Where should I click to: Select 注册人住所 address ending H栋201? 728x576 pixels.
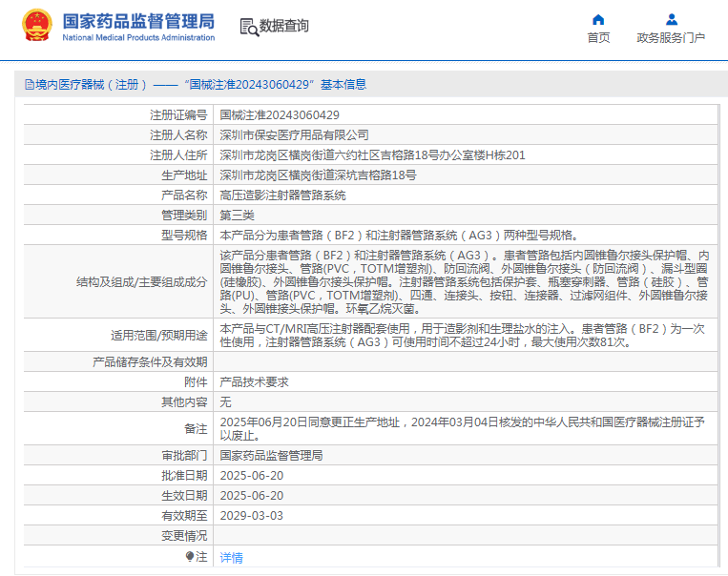coord(372,155)
